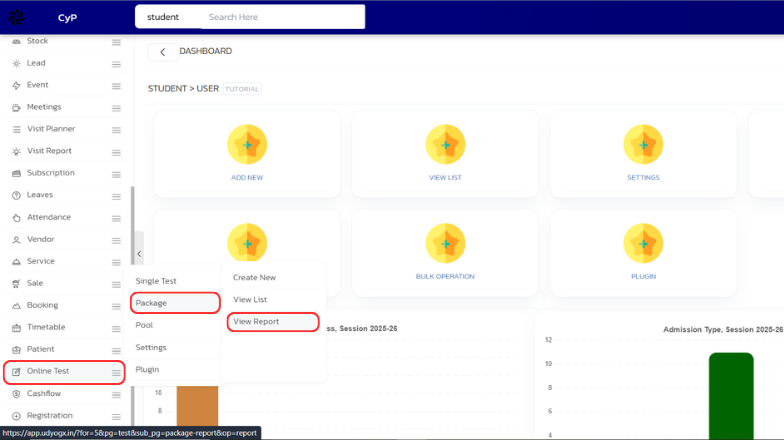Click the Cashflow sidebar icon
The image size is (784, 440).
point(16,393)
